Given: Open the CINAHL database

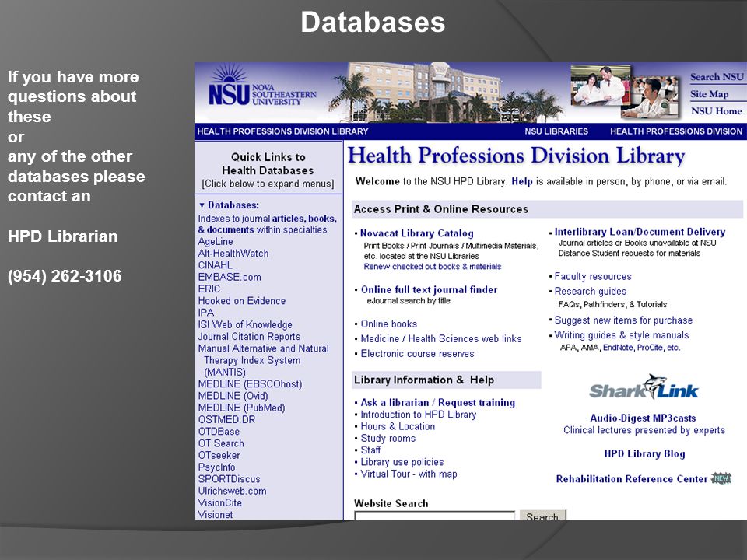Looking at the screenshot, I should tap(216, 265).
